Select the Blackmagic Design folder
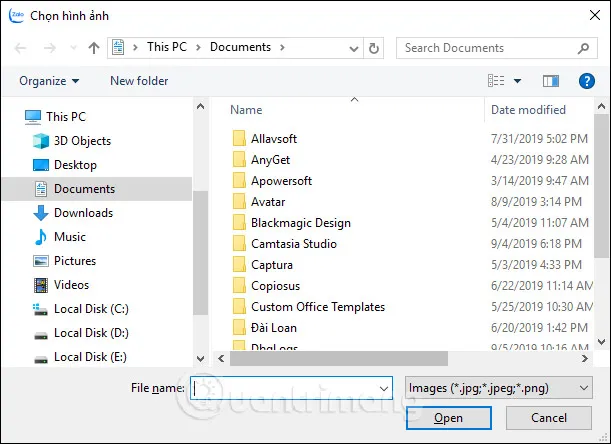Image resolution: width=611 pixels, height=444 pixels. [x=300, y=223]
